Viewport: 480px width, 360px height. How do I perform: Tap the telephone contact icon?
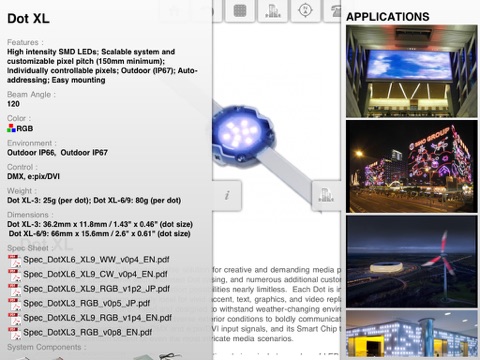click(x=333, y=11)
